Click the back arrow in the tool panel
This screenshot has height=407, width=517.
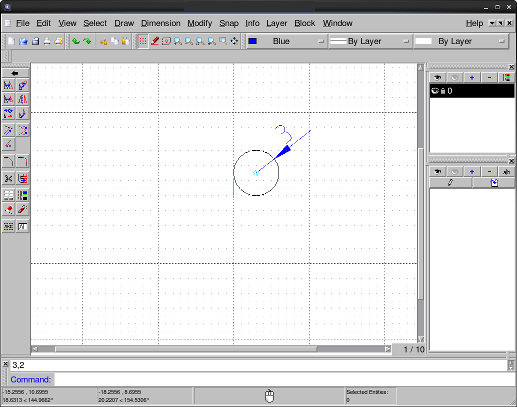pos(15,73)
